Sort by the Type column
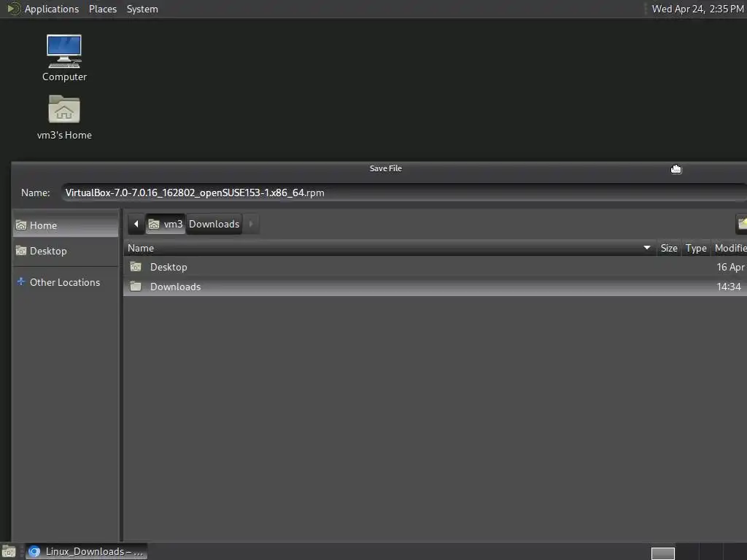 (696, 248)
